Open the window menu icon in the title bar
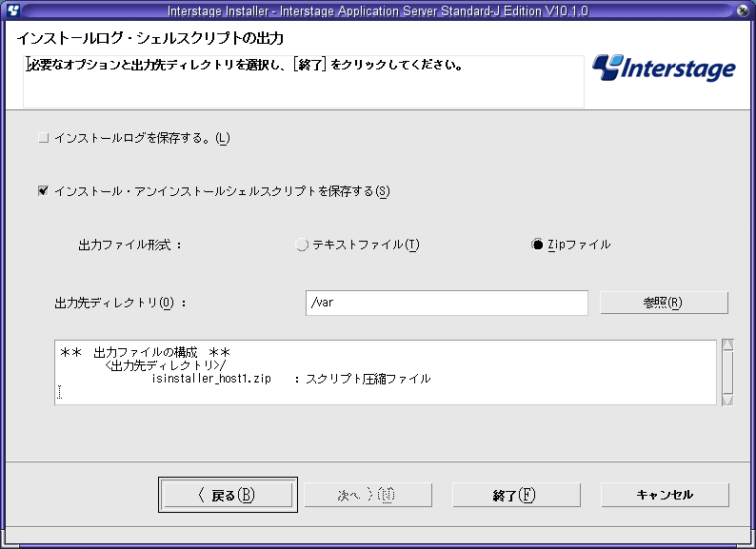This screenshot has height=549, width=756. coord(13,10)
